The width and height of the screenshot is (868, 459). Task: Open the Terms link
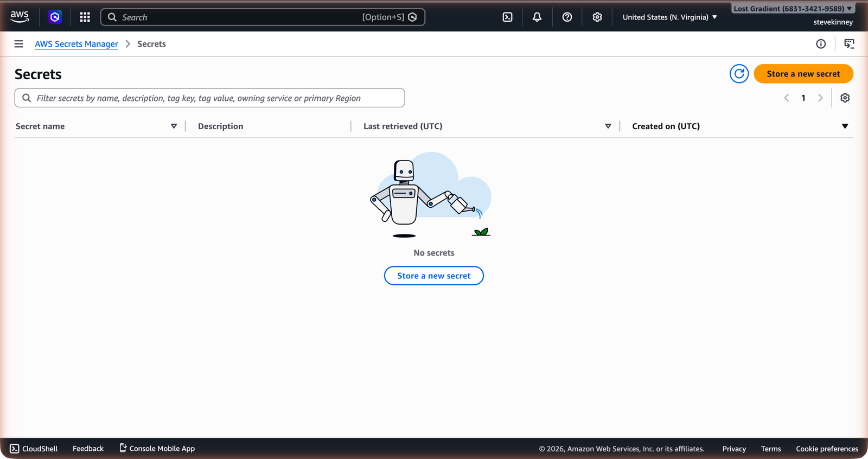click(x=771, y=449)
